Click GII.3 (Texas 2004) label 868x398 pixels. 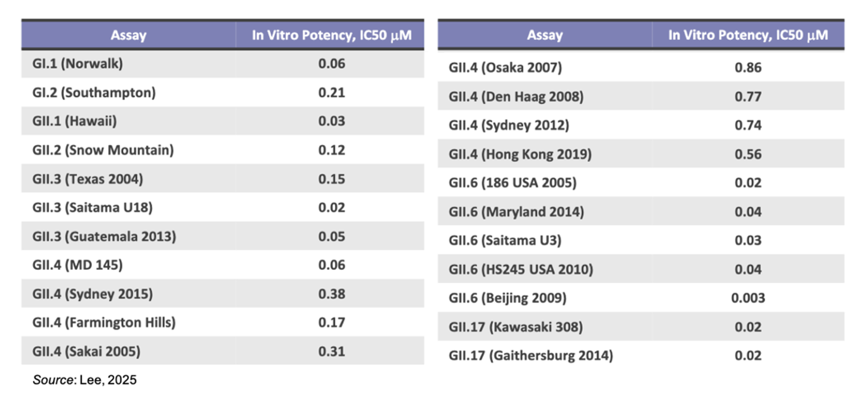tap(88, 179)
